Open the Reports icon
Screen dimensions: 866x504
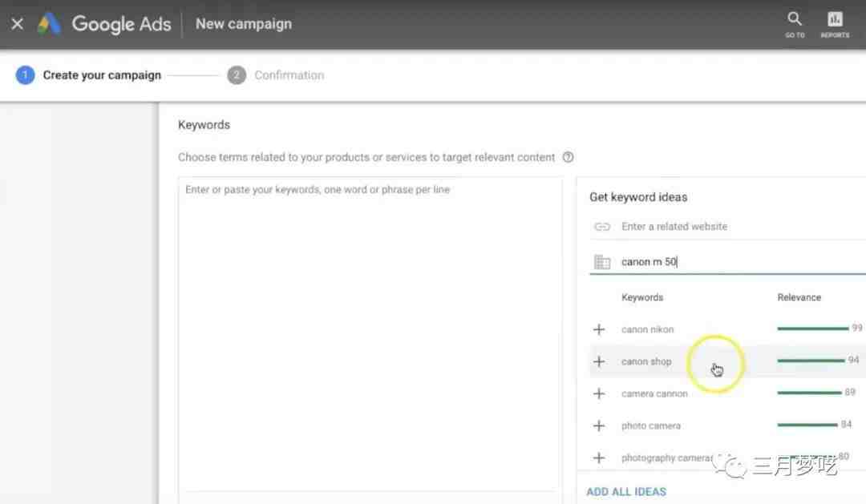(835, 23)
